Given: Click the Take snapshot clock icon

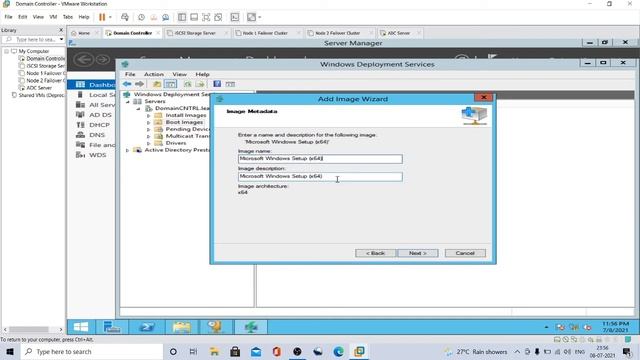Looking at the screenshot, I should coord(141,17).
